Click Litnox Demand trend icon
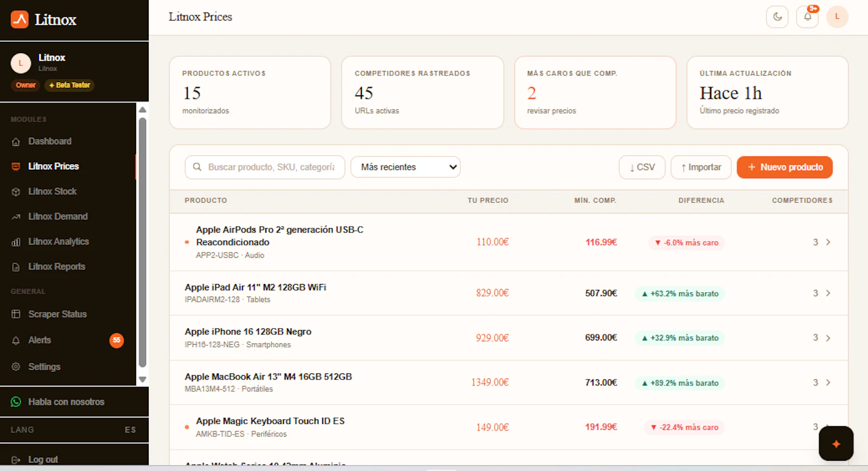This screenshot has height=471, width=868. [16, 217]
